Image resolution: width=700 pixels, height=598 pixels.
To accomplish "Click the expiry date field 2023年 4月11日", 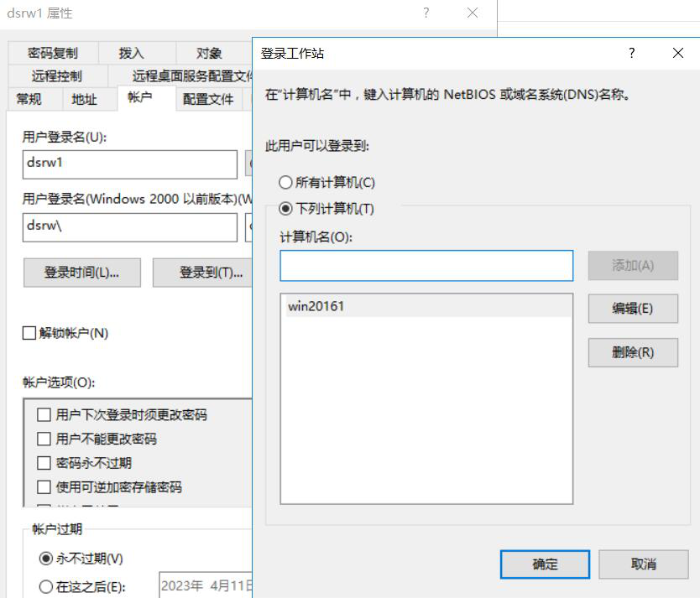I will click(x=206, y=585).
